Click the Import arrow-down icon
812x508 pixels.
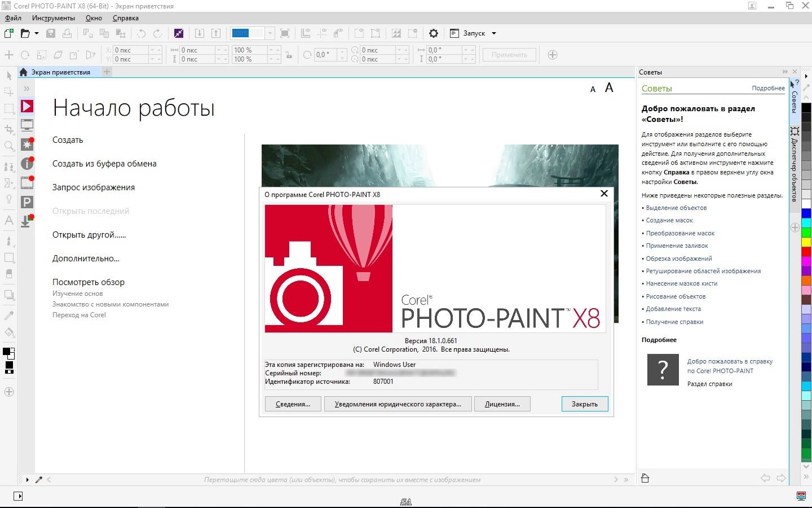tap(200, 33)
